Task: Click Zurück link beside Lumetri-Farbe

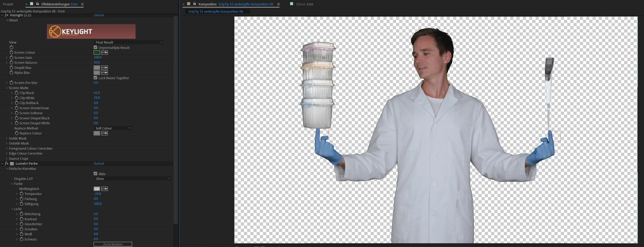Action: click(99, 163)
